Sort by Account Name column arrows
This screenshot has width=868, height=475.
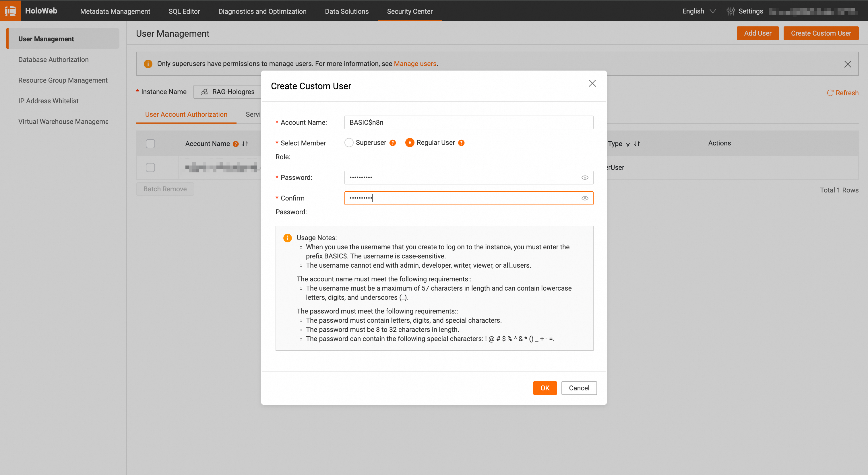pos(245,144)
